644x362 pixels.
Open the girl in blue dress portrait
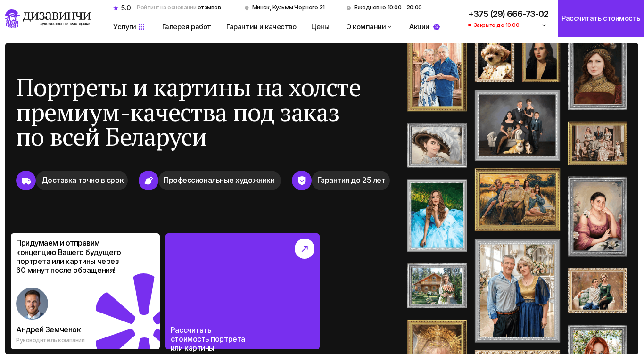point(437,215)
